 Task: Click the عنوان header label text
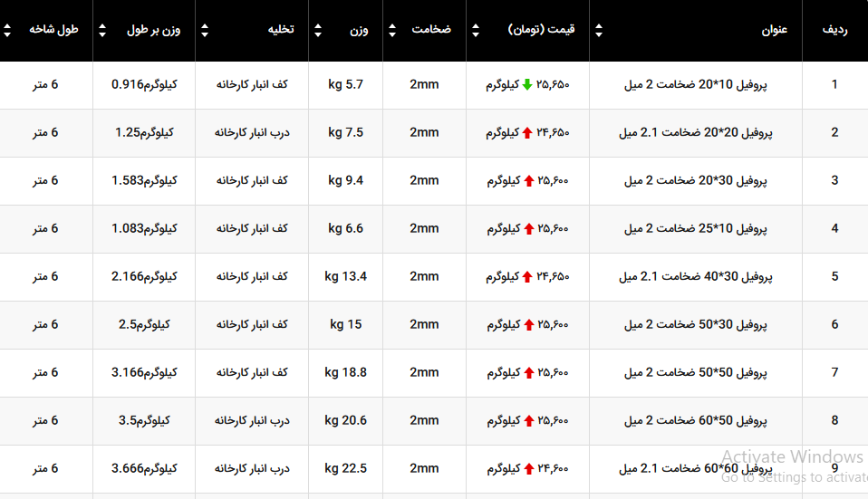click(774, 30)
